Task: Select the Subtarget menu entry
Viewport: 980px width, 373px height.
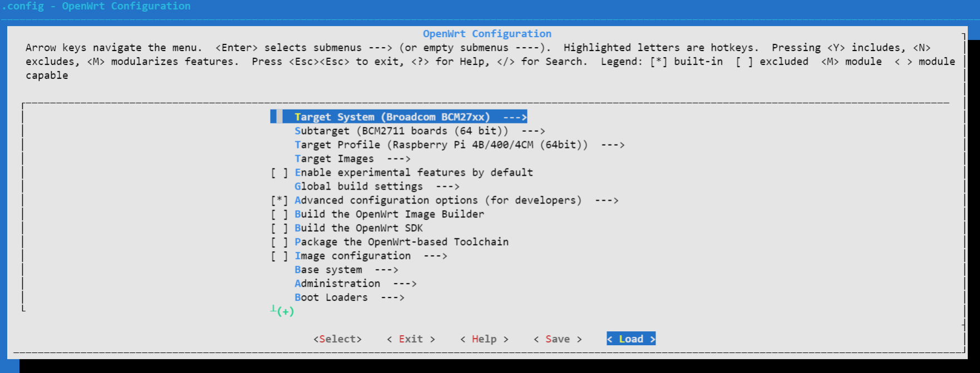Action: [x=420, y=131]
